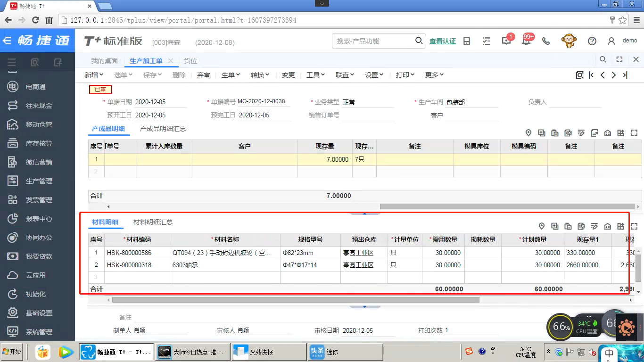The image size is (644, 362).
Task: Open the 工具 dropdown
Action: click(x=316, y=75)
